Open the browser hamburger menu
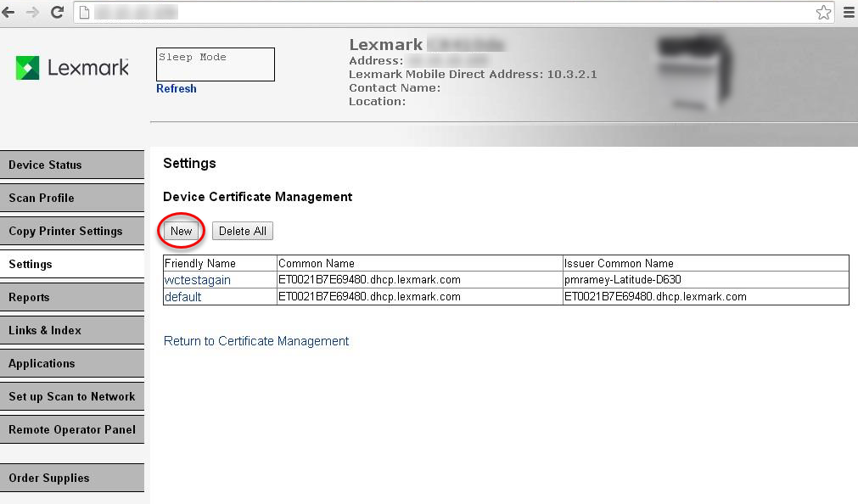The image size is (858, 504). coord(849,12)
